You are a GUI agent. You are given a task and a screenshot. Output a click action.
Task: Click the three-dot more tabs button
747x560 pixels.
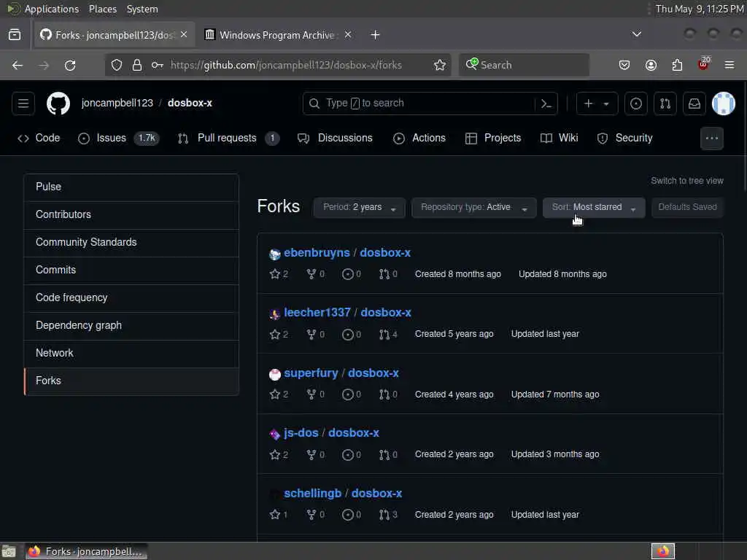712,138
